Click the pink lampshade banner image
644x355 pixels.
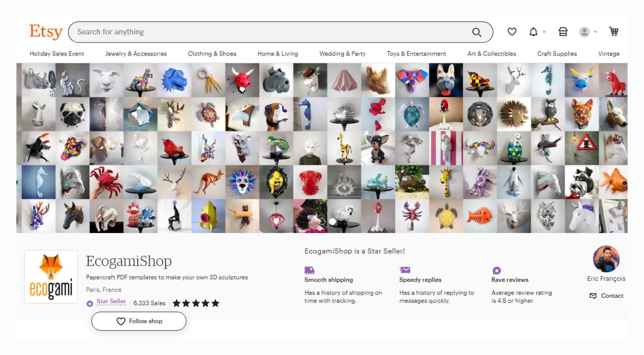(x=344, y=80)
